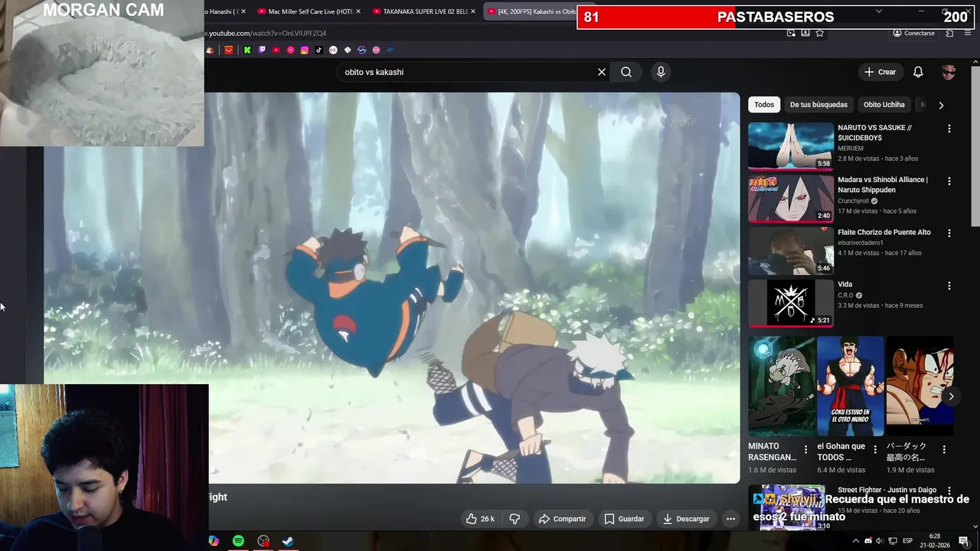Clear the search text with X
The height and width of the screenshot is (551, 980).
tap(602, 72)
